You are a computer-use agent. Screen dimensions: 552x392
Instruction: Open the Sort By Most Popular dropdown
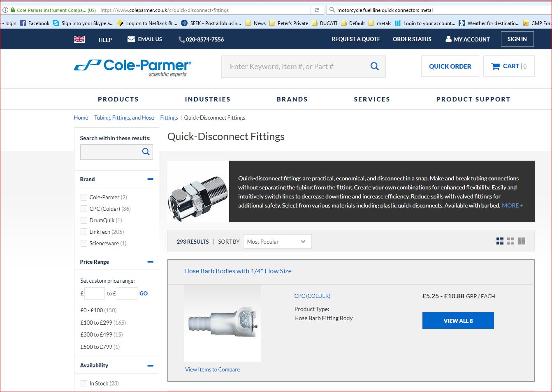tap(277, 242)
